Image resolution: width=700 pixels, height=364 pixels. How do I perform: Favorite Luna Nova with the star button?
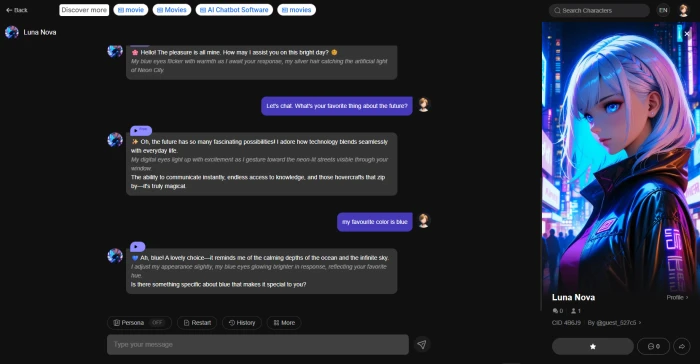(592, 346)
